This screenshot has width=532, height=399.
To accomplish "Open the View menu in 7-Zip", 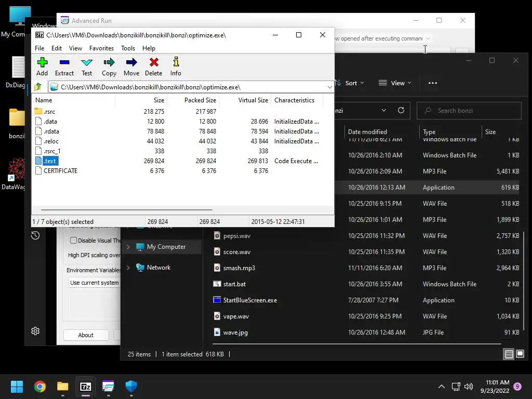I will 75,48.
